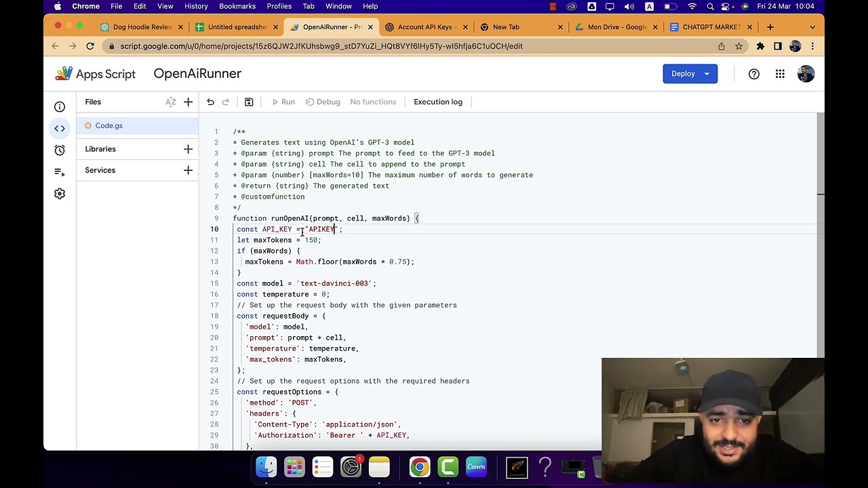The image size is (868, 488).
Task: Open Project Settings gear icon
Action: (60, 194)
